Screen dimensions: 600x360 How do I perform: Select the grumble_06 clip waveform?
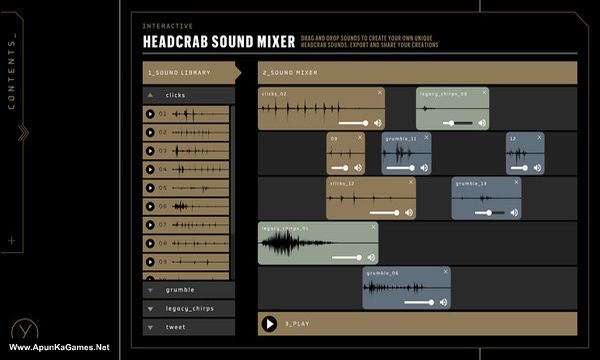tap(406, 287)
